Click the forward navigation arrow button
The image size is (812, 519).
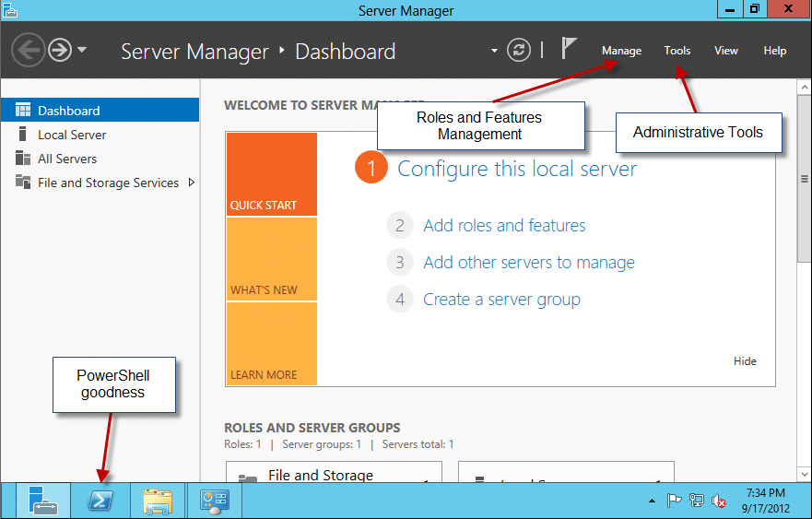pyautogui.click(x=60, y=50)
